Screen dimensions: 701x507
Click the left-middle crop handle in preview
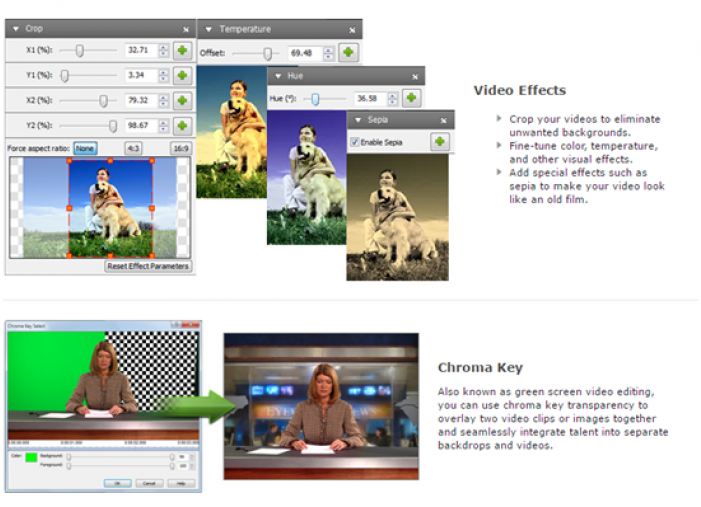coord(69,208)
